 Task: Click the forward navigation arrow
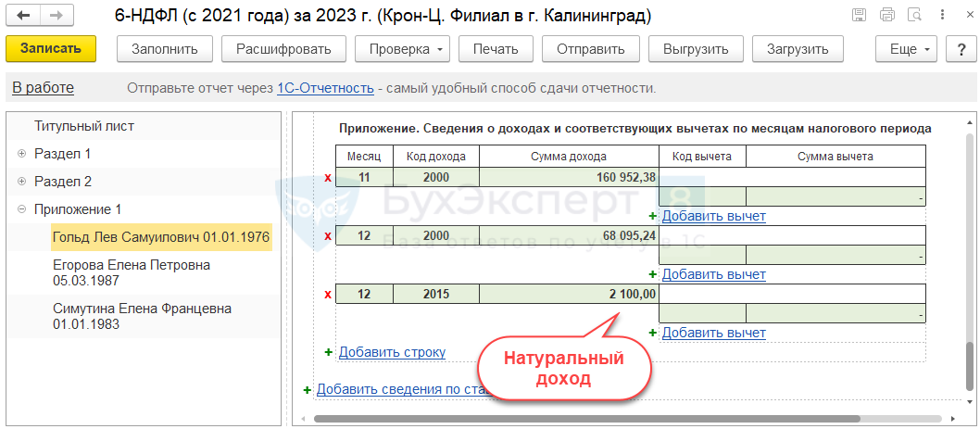pos(57,16)
